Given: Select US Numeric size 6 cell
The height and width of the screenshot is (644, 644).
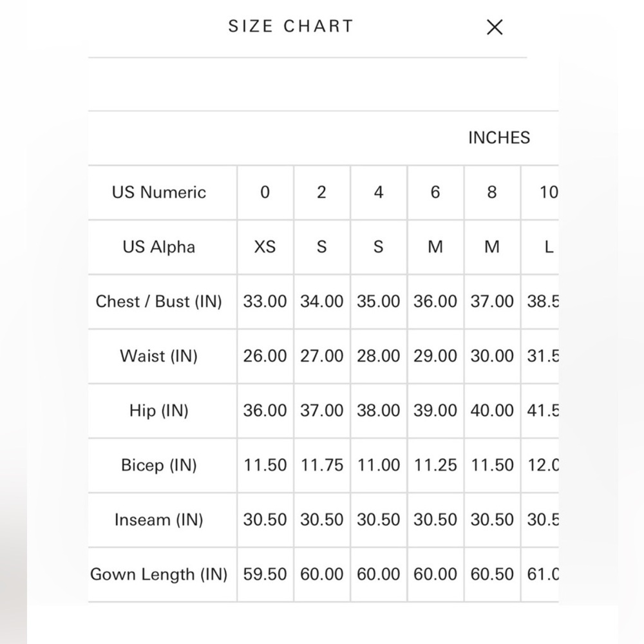Looking at the screenshot, I should 435,192.
